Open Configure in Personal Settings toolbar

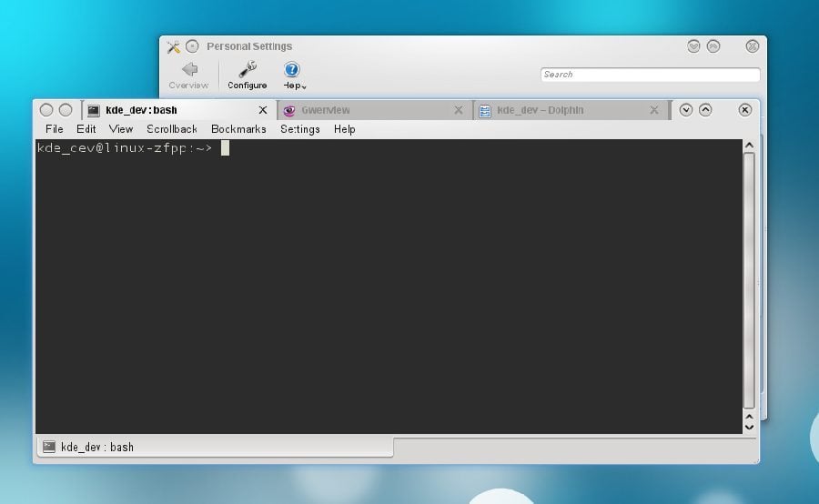(x=247, y=75)
